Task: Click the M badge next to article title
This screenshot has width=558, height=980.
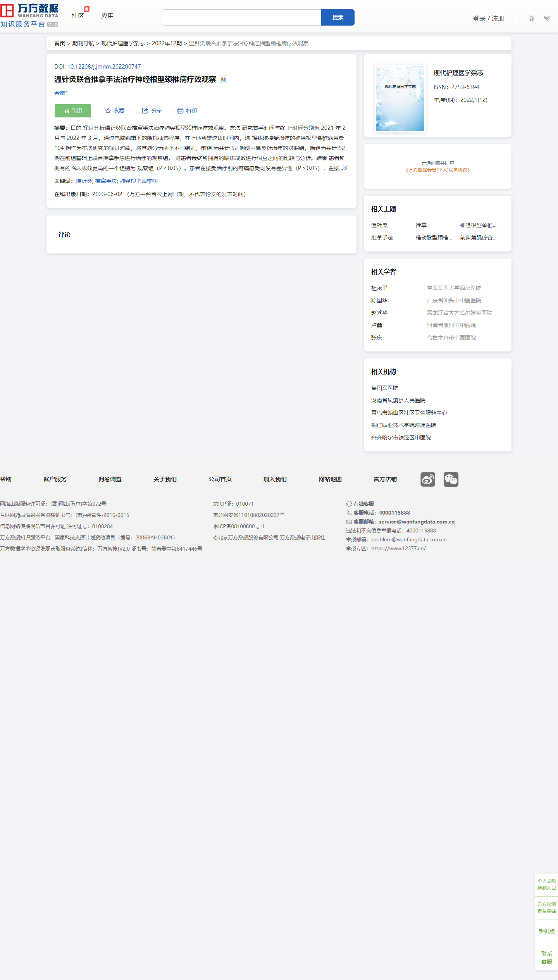Action: 223,79
